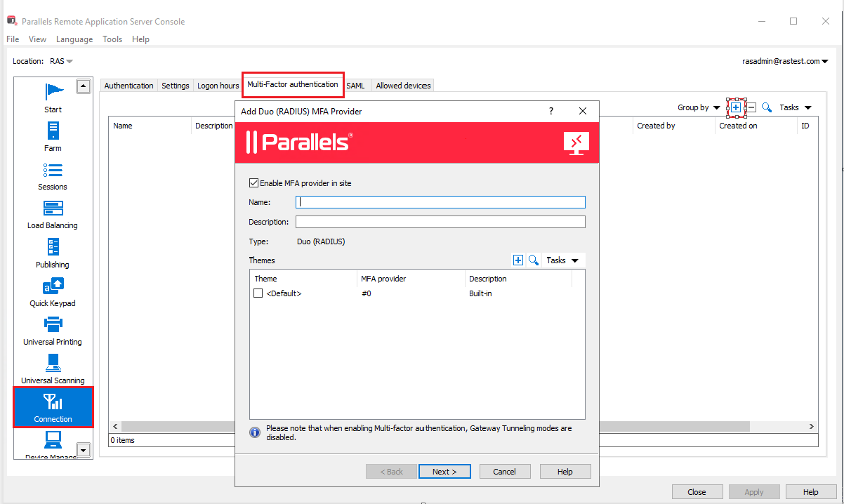Click the Description input field
The height and width of the screenshot is (504, 844).
[x=440, y=222]
